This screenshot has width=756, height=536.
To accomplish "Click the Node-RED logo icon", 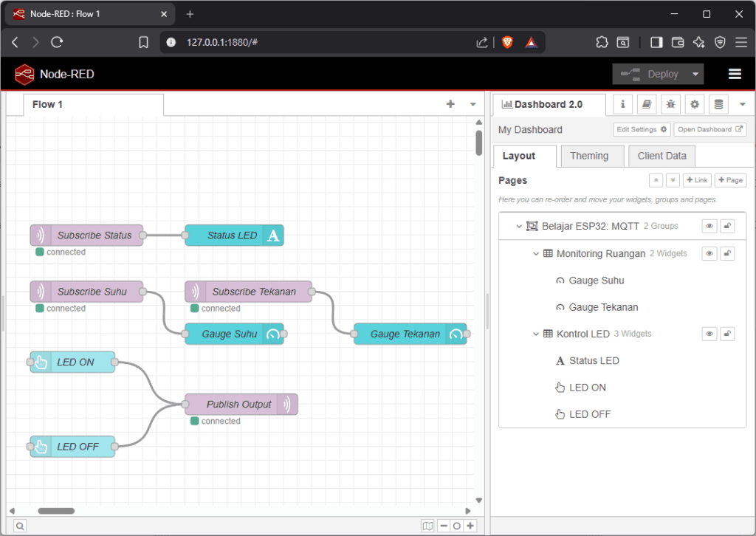I will (24, 75).
